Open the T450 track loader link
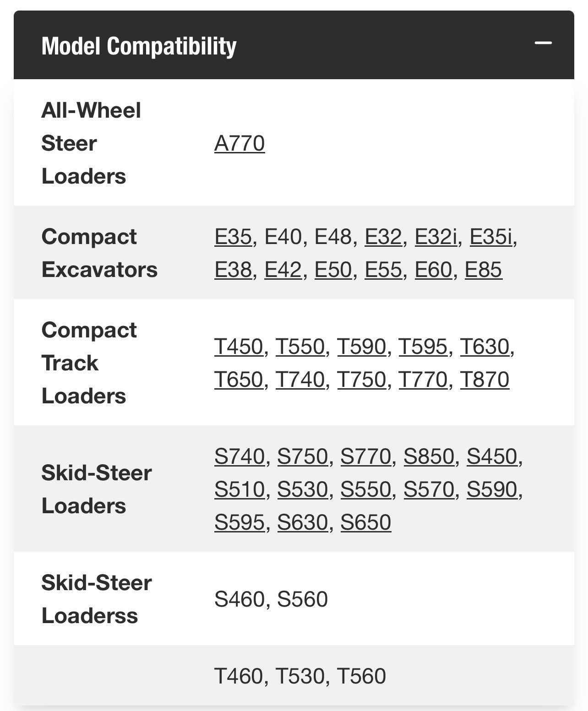The width and height of the screenshot is (588, 711). (239, 347)
